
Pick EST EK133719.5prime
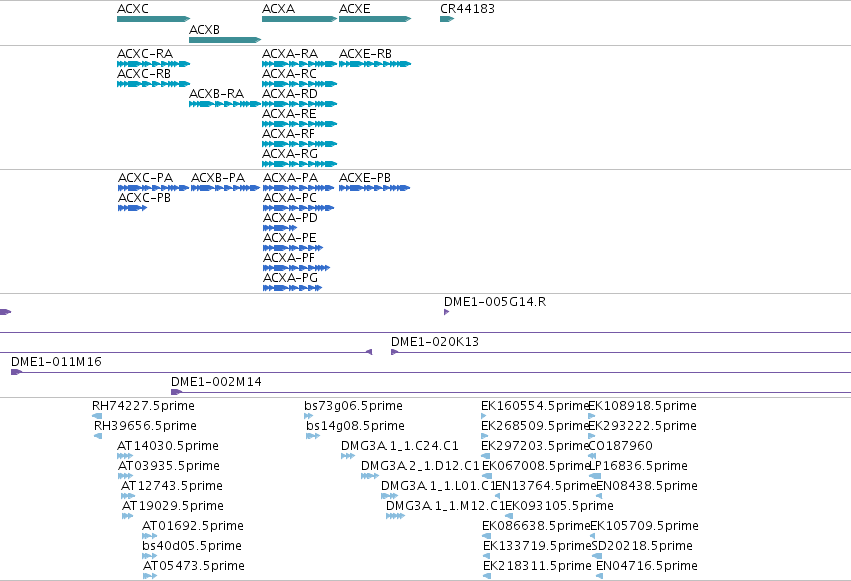(x=486, y=556)
